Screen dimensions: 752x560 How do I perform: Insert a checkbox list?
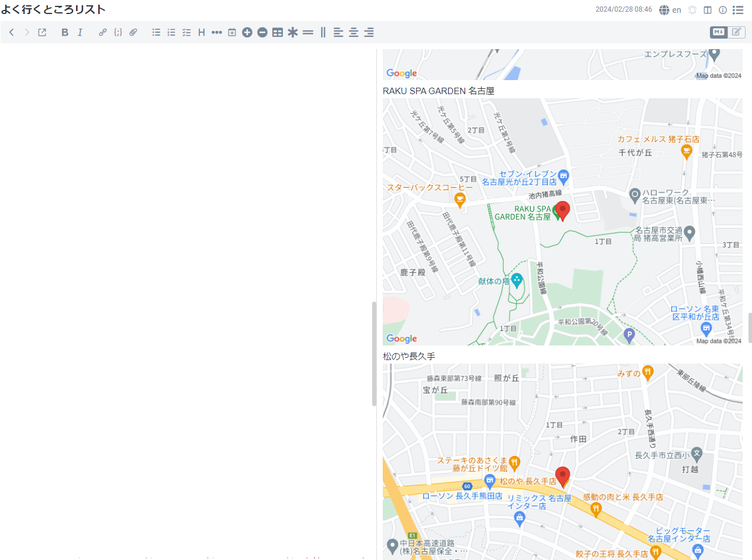click(186, 32)
